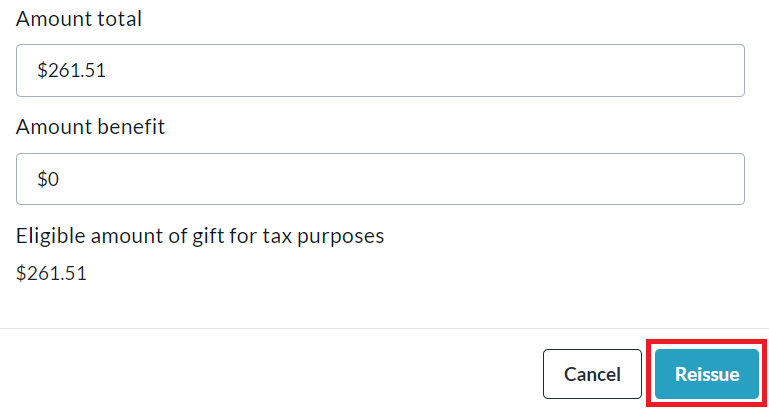
Task: Click the empty footer area left of Cancel
Action: [270, 375]
